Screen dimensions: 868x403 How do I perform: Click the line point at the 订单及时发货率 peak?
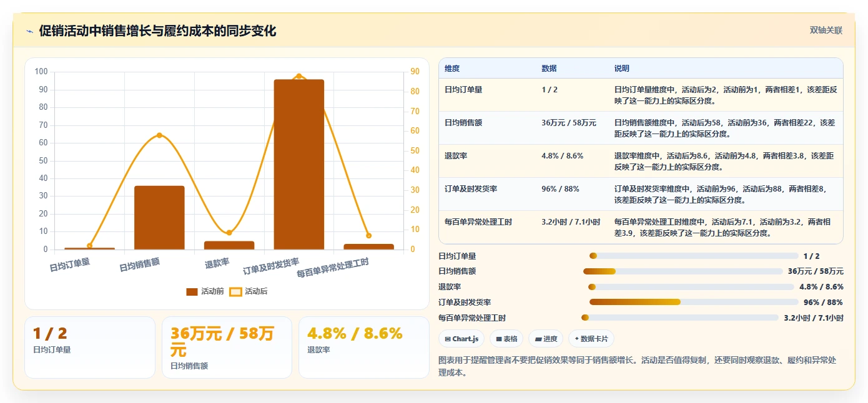pyautogui.click(x=299, y=76)
